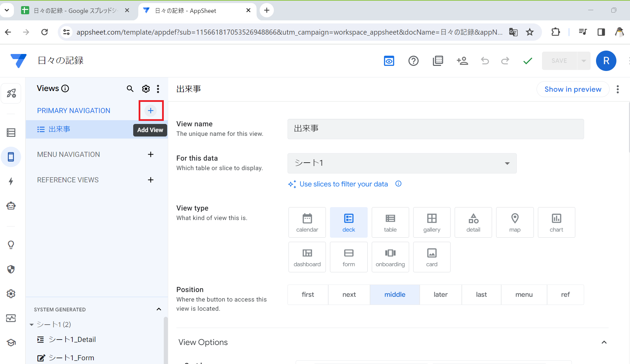Select the dashboard view type
Screen dimensions: 630x364
pyautogui.click(x=307, y=257)
